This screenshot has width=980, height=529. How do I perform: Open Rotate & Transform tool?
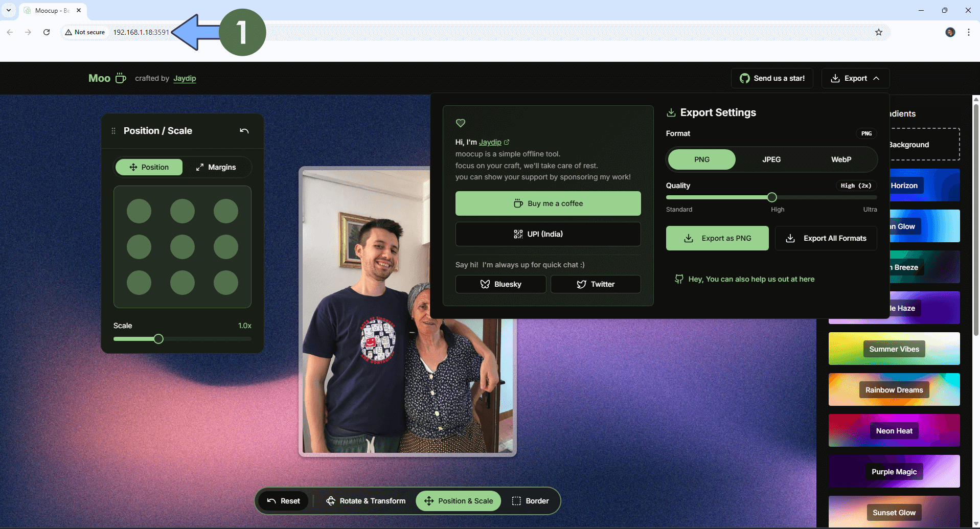[x=366, y=501]
